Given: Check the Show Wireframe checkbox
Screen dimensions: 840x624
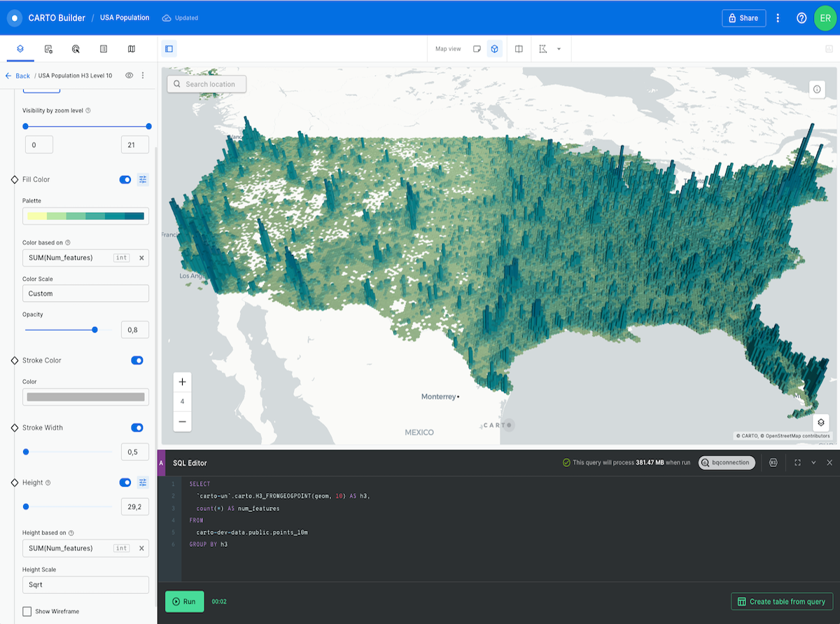Looking at the screenshot, I should (x=26, y=611).
